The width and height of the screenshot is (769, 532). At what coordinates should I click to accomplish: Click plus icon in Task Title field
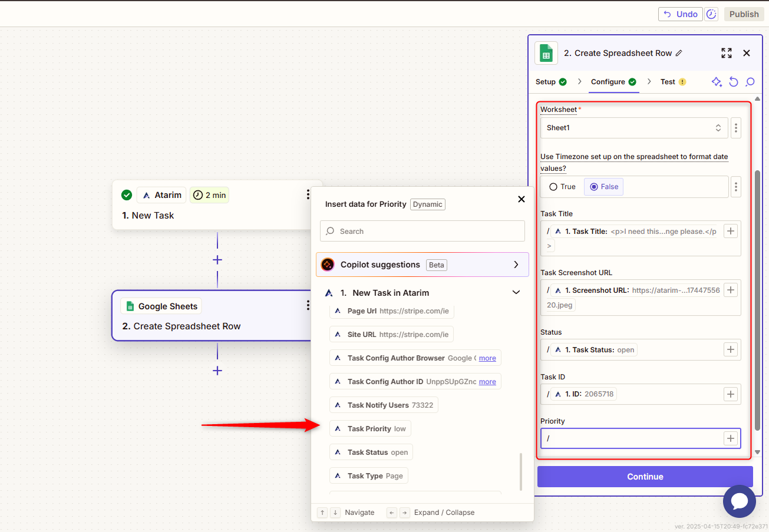[x=731, y=232]
